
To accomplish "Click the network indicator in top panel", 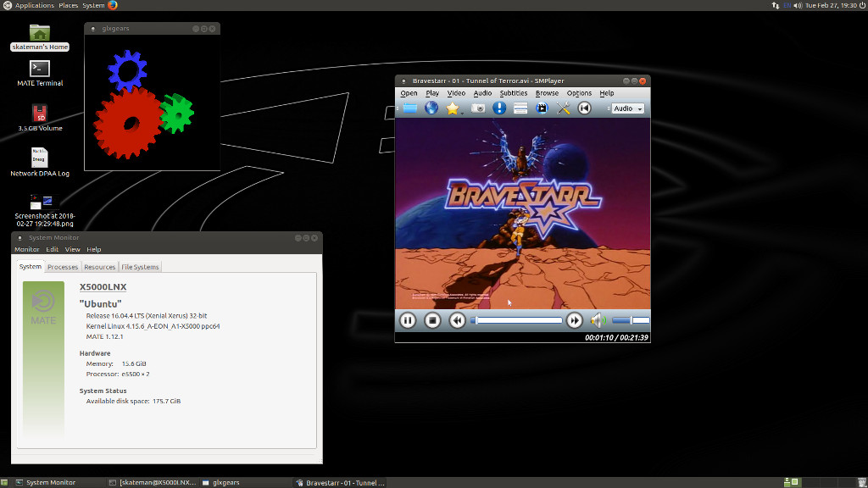I will click(775, 5).
